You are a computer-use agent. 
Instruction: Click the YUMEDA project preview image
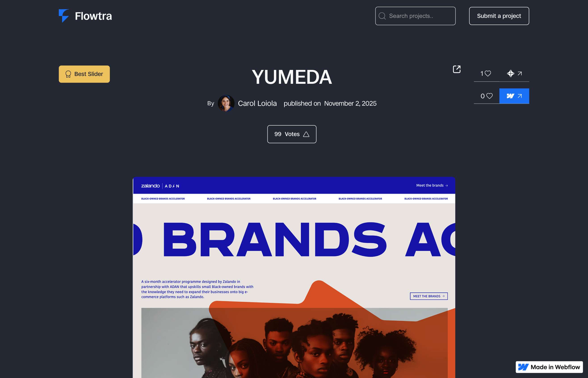pos(294,277)
